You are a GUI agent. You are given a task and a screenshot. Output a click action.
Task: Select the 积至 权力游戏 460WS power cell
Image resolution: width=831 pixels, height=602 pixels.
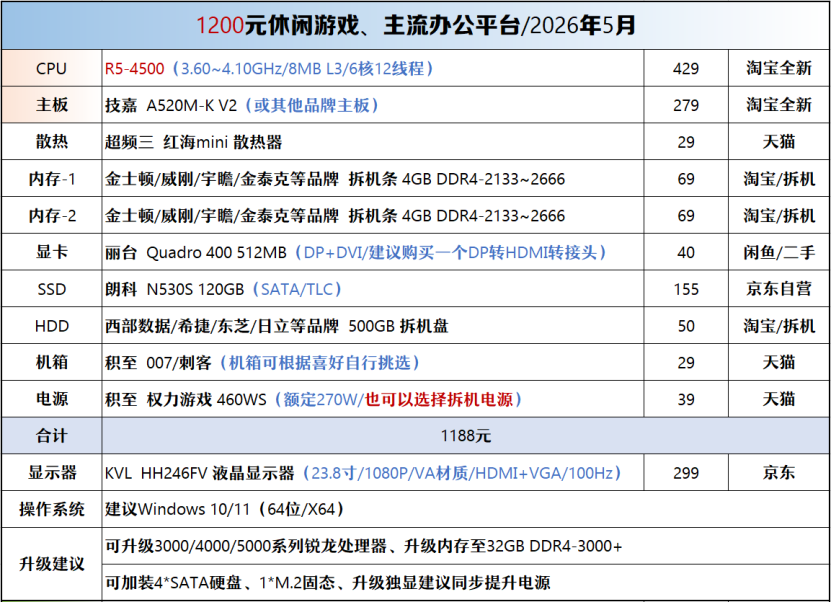tap(373, 399)
